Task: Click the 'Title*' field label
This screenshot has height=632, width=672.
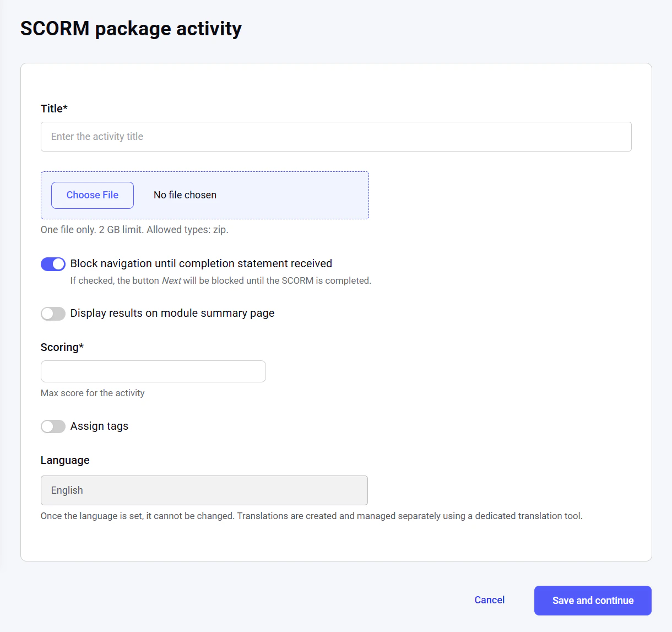Action: [x=54, y=109]
